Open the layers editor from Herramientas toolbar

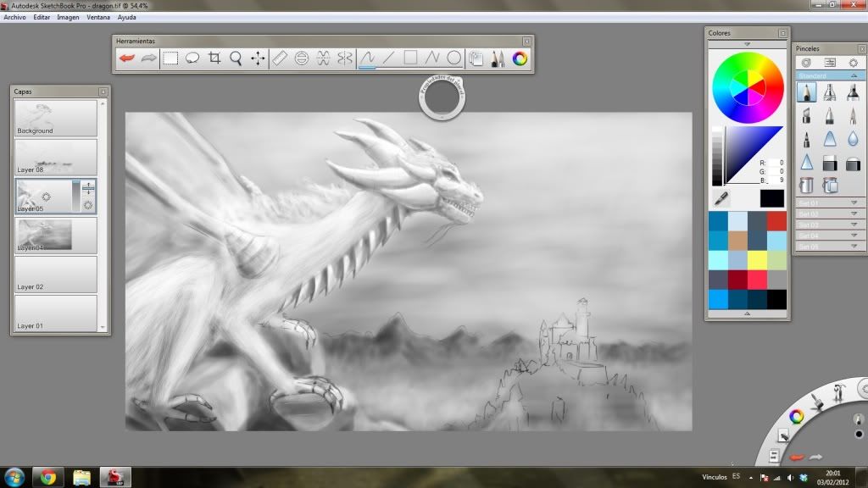(476, 58)
